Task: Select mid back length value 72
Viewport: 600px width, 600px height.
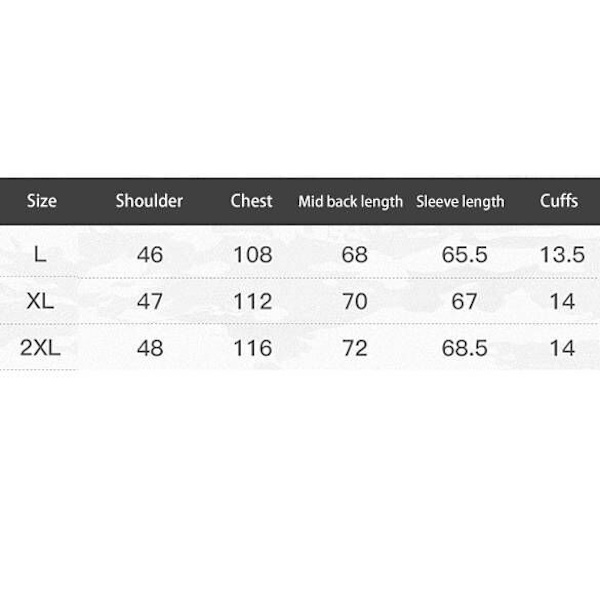Action: (x=355, y=348)
